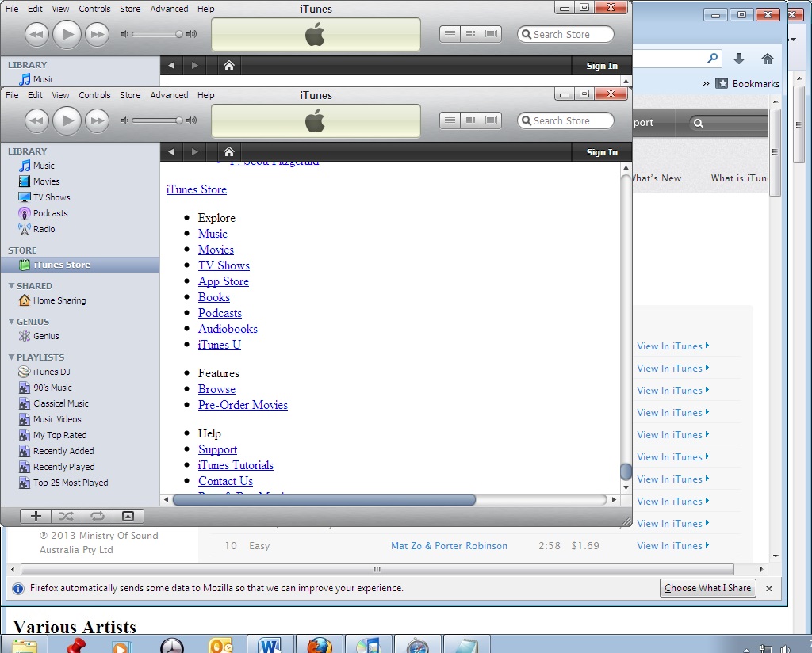Viewport: 812px width, 653px height.
Task: Open Edit menu in front iTunes window
Action: tap(35, 95)
